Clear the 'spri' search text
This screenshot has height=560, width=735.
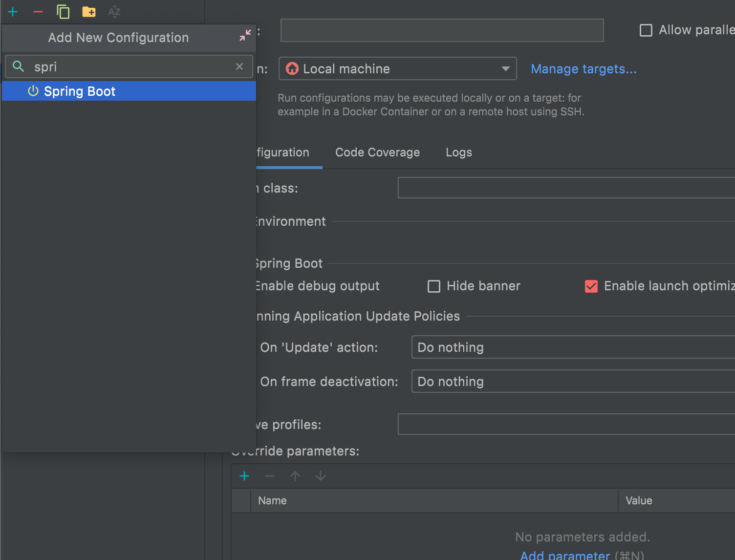239,66
